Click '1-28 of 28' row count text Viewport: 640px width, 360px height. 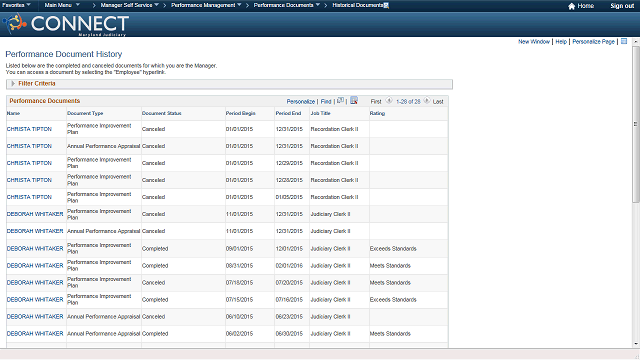point(408,102)
